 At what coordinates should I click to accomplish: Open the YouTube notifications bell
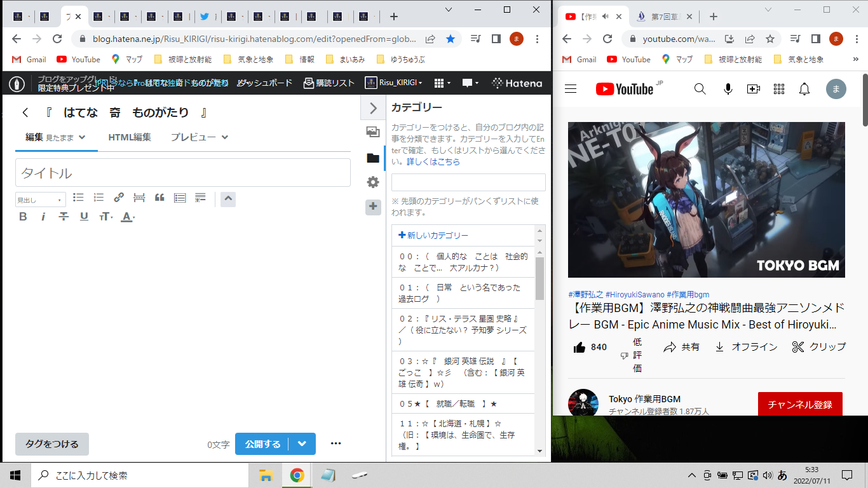click(x=804, y=89)
